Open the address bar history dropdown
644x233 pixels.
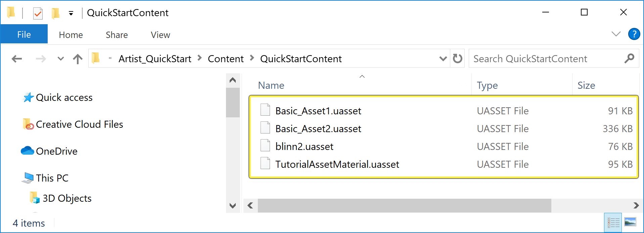tap(443, 59)
